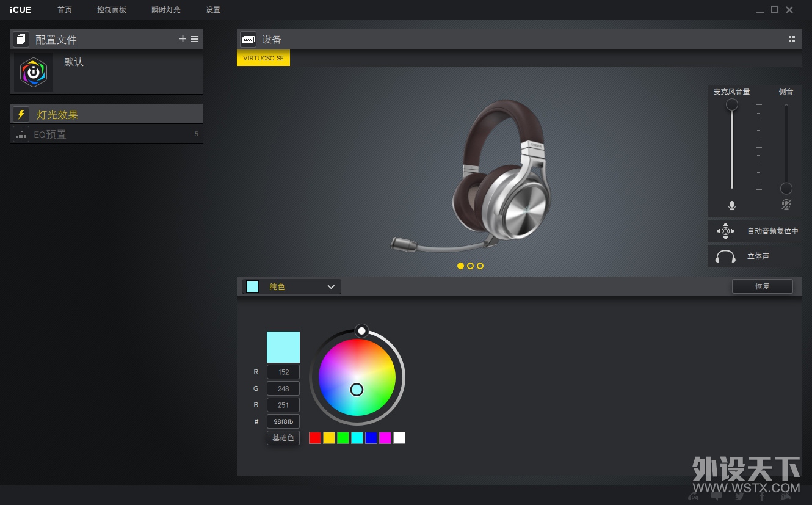812x505 pixels.
Task: Click the default profile iCUE logo icon
Action: (34, 72)
